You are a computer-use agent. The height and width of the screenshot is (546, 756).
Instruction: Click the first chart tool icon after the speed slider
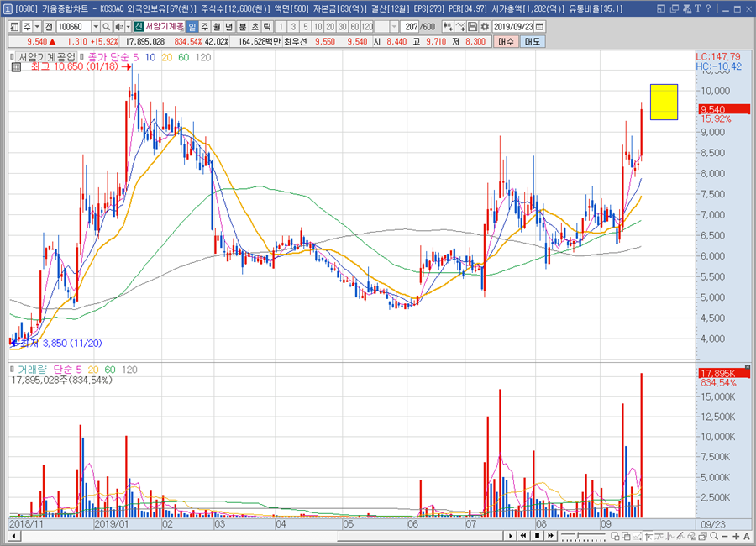[615, 536]
